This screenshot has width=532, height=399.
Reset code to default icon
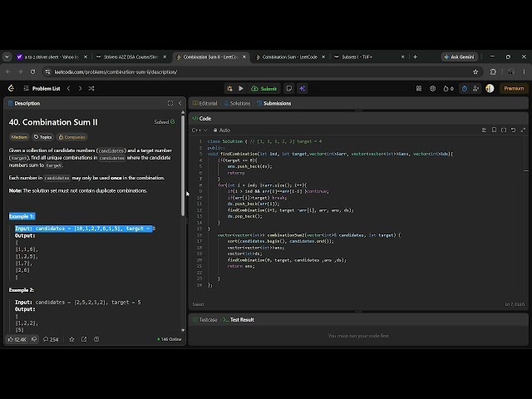(514, 131)
